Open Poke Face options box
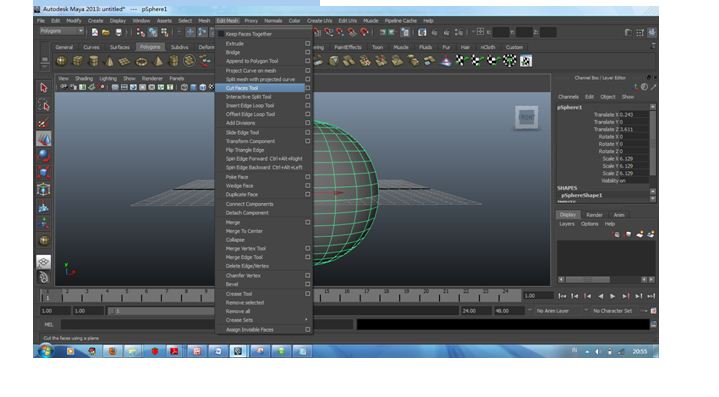Image resolution: width=719 pixels, height=397 pixels. (308, 177)
